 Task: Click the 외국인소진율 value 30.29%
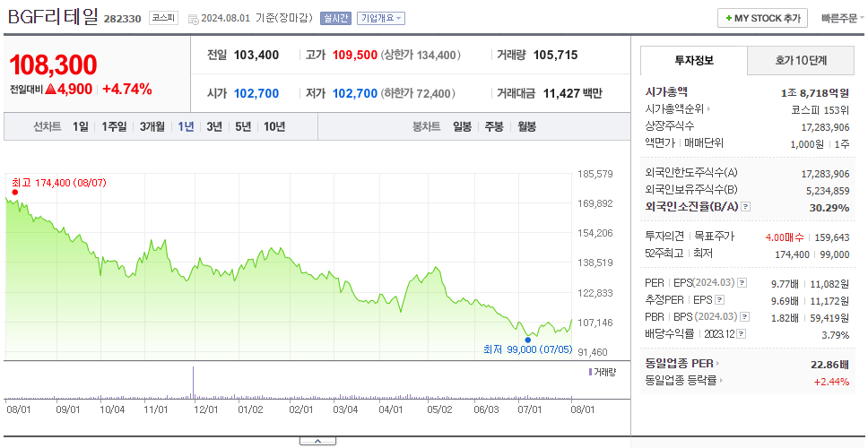(x=829, y=208)
